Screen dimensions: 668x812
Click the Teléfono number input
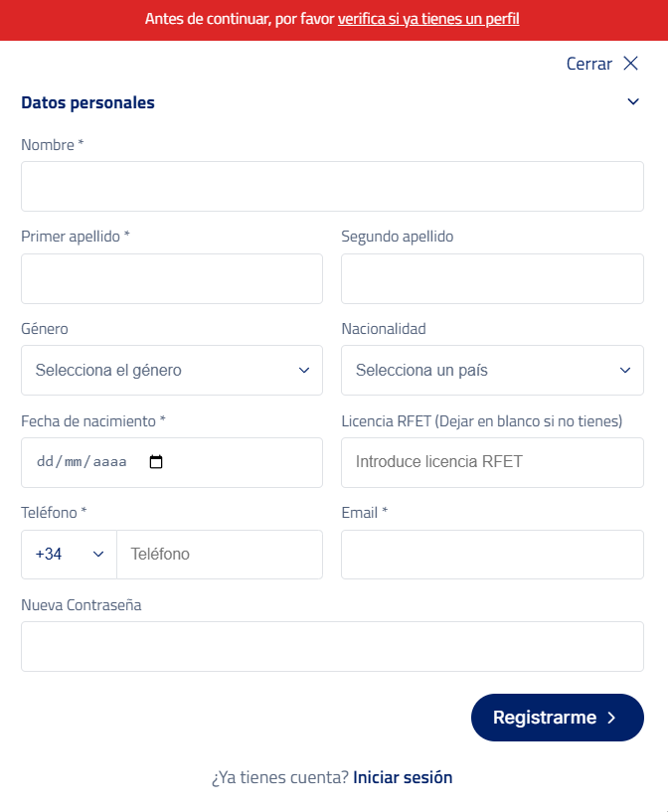(219, 555)
